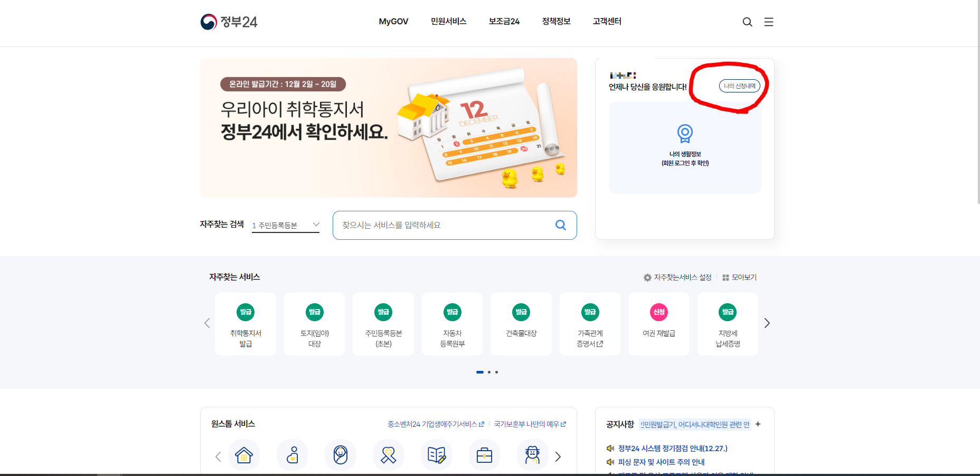
Task: Open the 정부24 home logo
Action: click(x=229, y=22)
